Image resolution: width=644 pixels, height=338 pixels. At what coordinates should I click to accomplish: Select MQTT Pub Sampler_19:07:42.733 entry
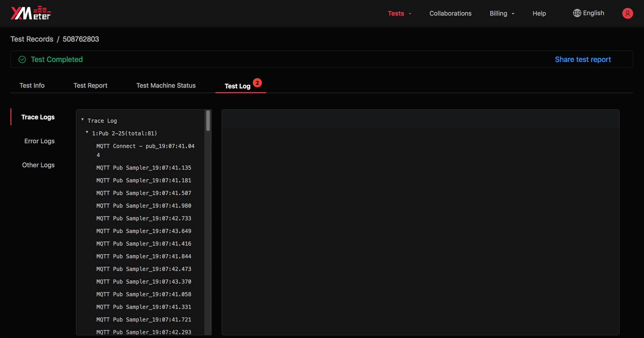[144, 219]
